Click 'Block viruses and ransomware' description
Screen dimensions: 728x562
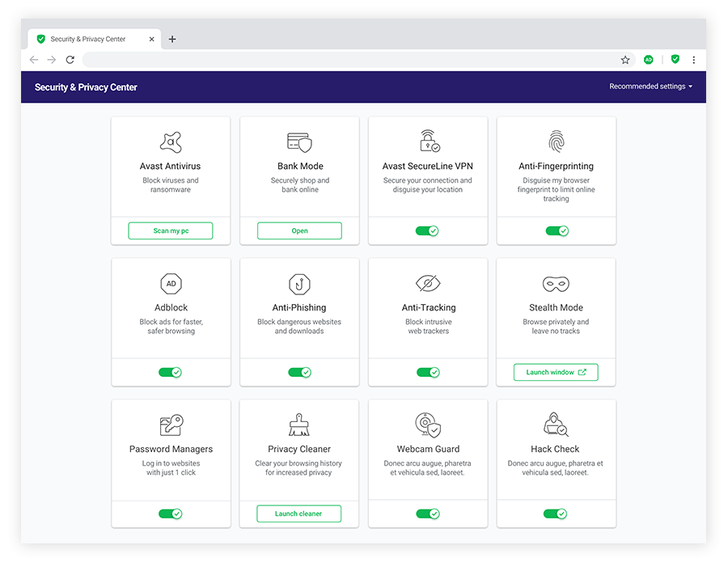point(171,184)
